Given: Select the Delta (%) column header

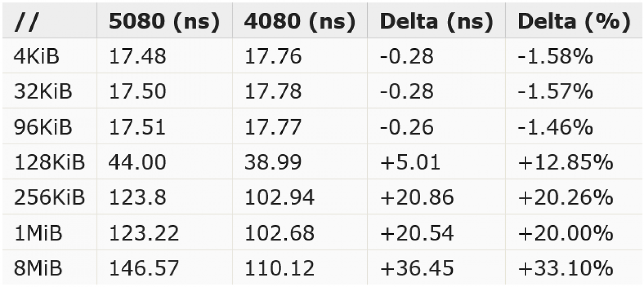Looking at the screenshot, I should [x=574, y=21].
